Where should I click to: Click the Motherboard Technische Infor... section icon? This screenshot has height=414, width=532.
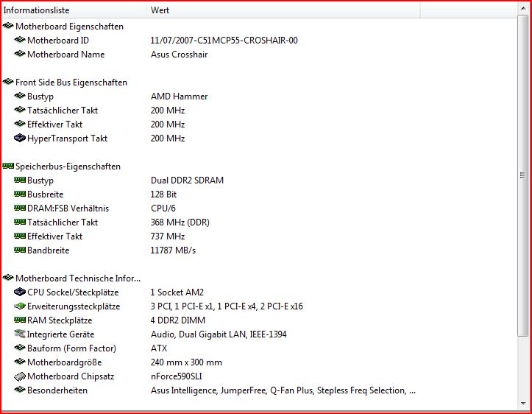pos(8,278)
